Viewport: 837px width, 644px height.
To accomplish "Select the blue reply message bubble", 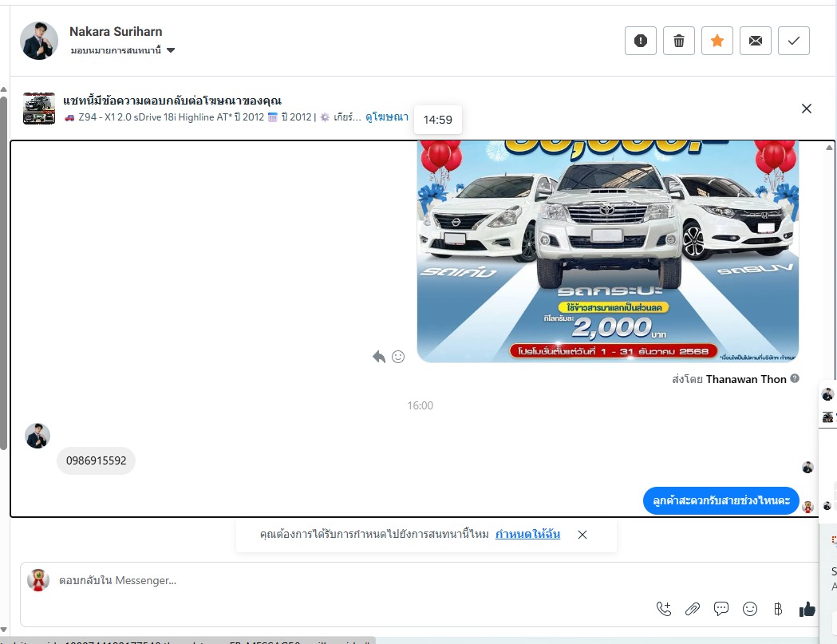I will [721, 501].
